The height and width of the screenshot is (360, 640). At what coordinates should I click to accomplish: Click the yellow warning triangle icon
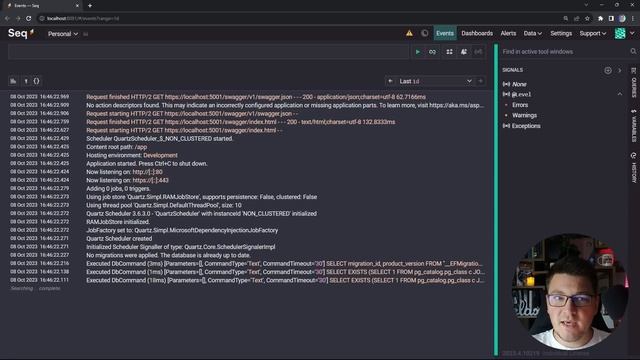[409, 33]
